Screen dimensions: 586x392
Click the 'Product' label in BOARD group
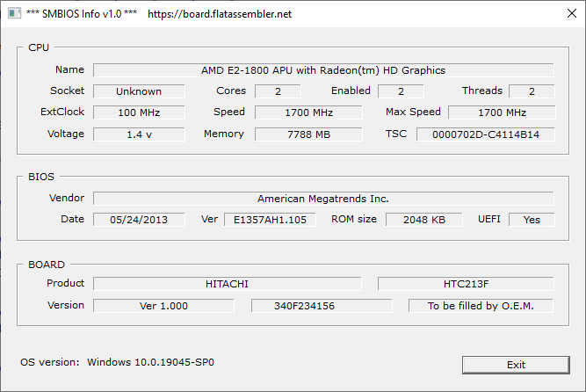[65, 283]
